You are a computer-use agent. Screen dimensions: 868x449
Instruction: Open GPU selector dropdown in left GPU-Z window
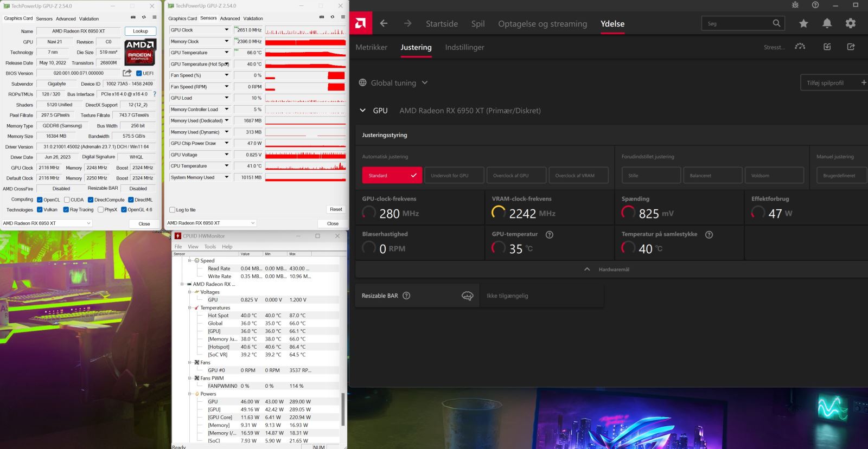[47, 223]
